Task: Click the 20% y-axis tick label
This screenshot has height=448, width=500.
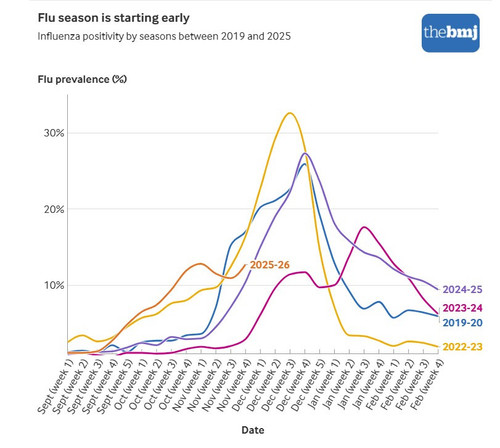Action: [x=54, y=210]
